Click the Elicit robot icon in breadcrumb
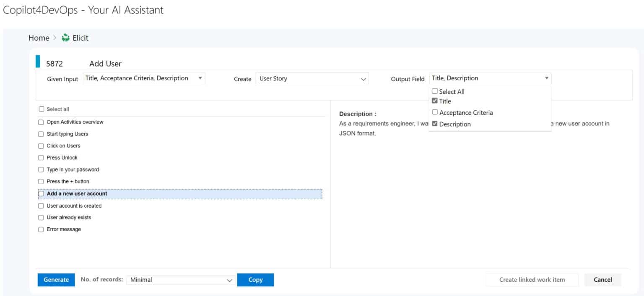 coord(66,38)
